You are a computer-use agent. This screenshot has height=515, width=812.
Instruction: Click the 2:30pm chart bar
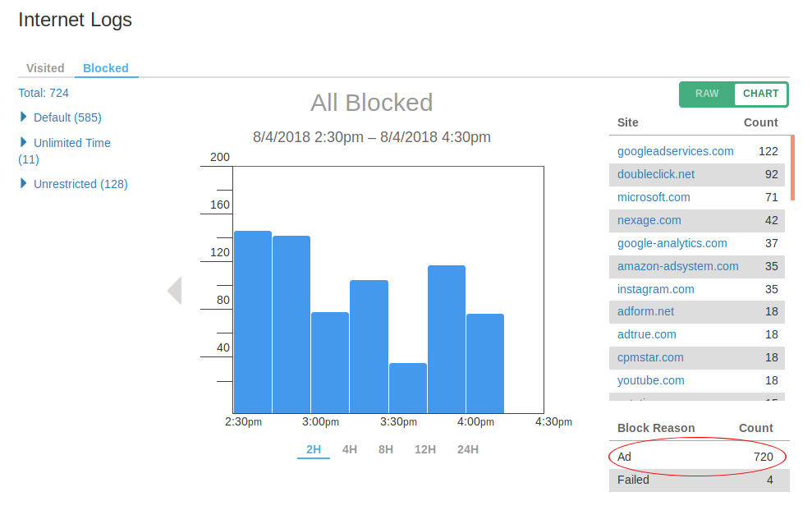(x=253, y=322)
